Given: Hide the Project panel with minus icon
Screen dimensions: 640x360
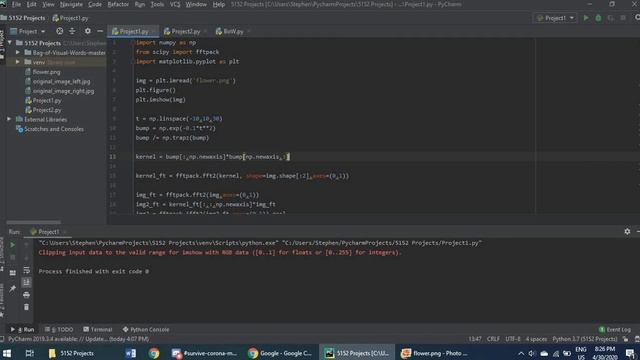Looking at the screenshot, I should pos(100,31).
